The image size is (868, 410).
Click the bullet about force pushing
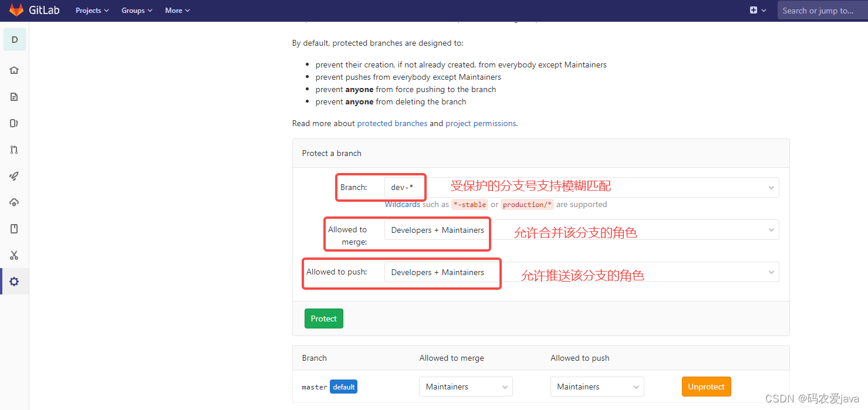pyautogui.click(x=406, y=89)
